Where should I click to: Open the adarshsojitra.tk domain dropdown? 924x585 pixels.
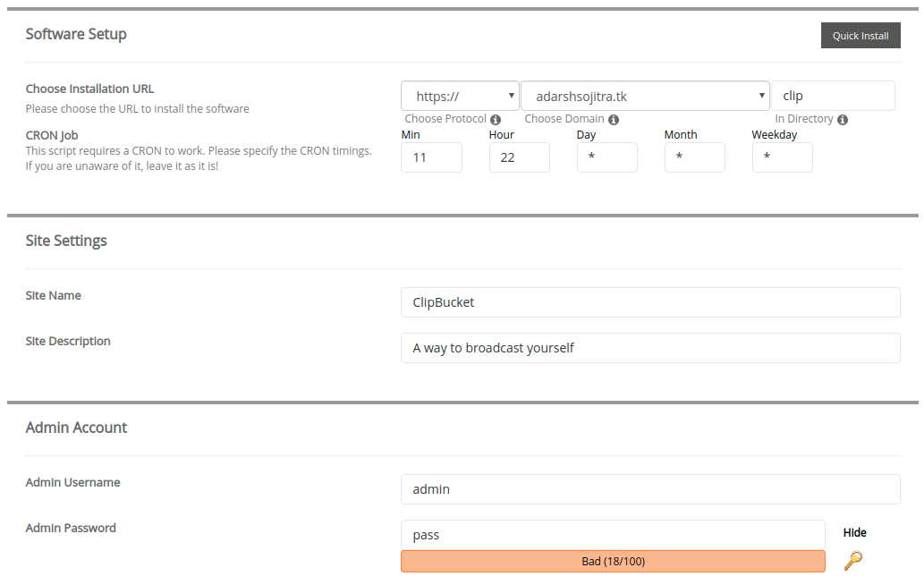(645, 96)
